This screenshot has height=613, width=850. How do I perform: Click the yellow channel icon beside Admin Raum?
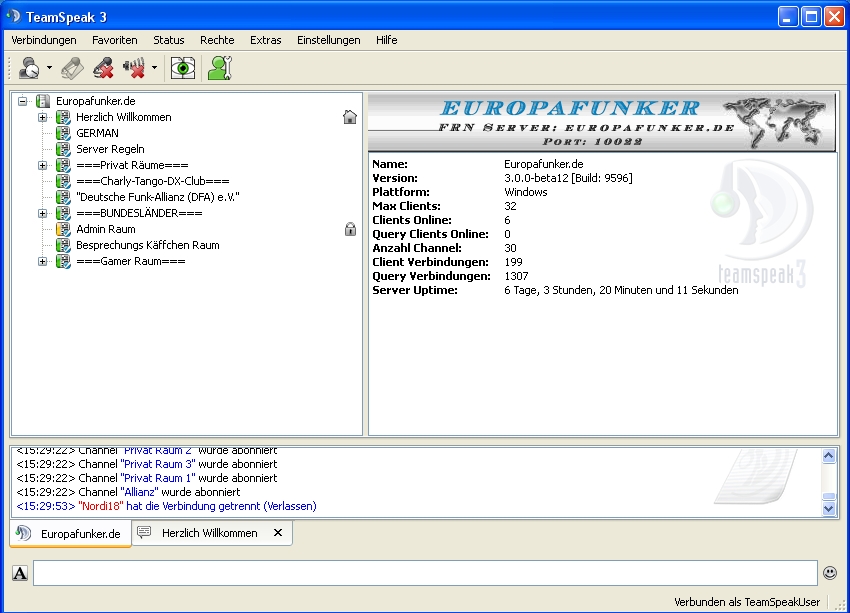[63, 229]
